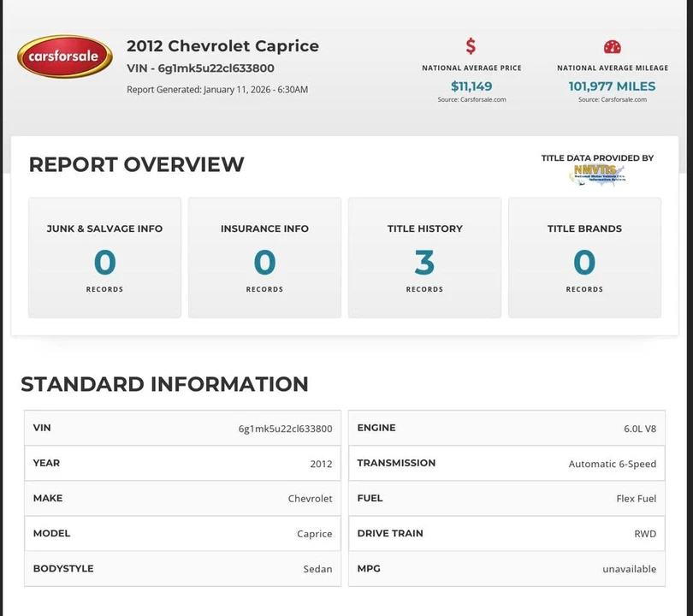Click the Drive Train value RWD
Screen dimensions: 693x616
(645, 534)
